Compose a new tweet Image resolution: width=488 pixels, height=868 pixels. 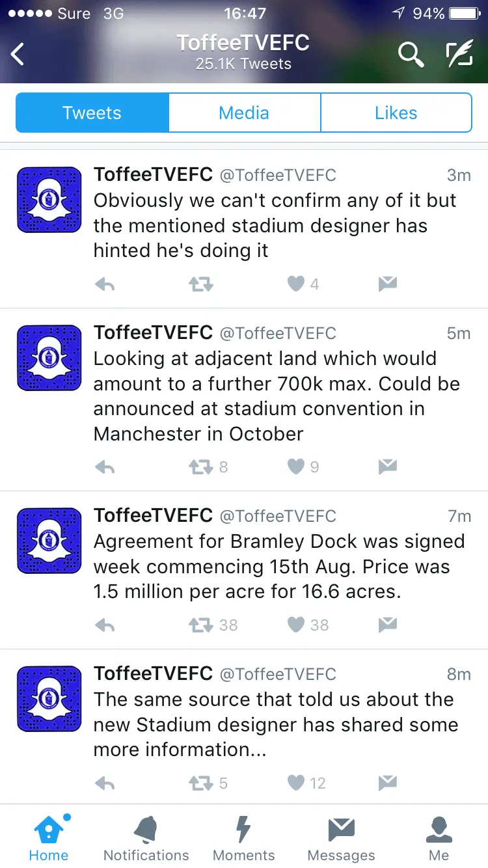tap(459, 55)
